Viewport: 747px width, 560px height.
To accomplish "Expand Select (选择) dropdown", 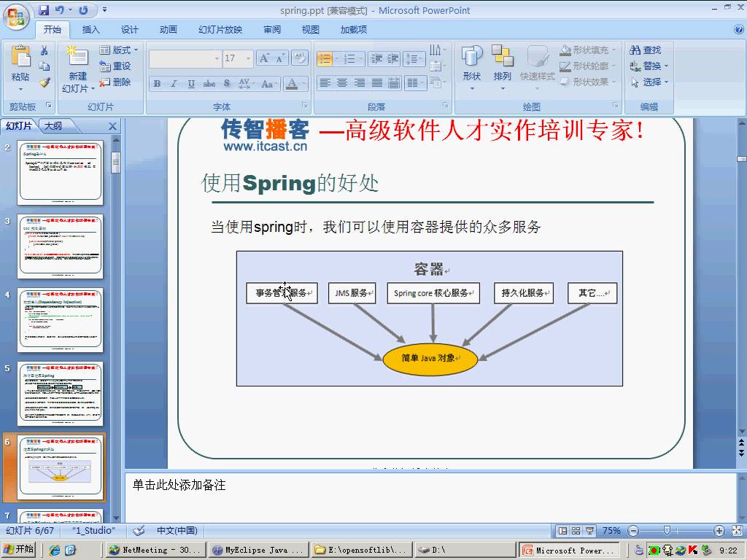I will click(667, 82).
